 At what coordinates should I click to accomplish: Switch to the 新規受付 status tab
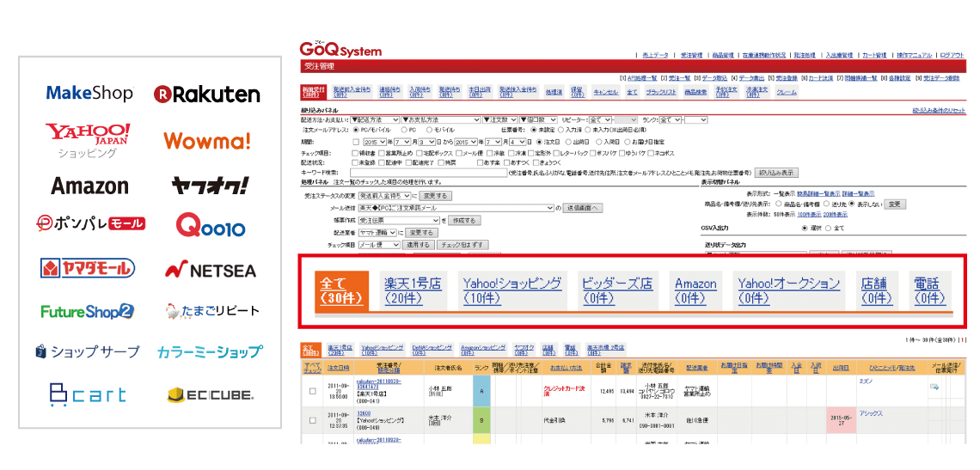[313, 93]
